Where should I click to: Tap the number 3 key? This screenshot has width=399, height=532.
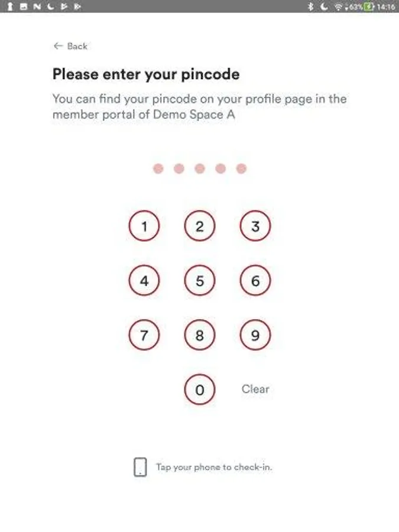click(255, 226)
